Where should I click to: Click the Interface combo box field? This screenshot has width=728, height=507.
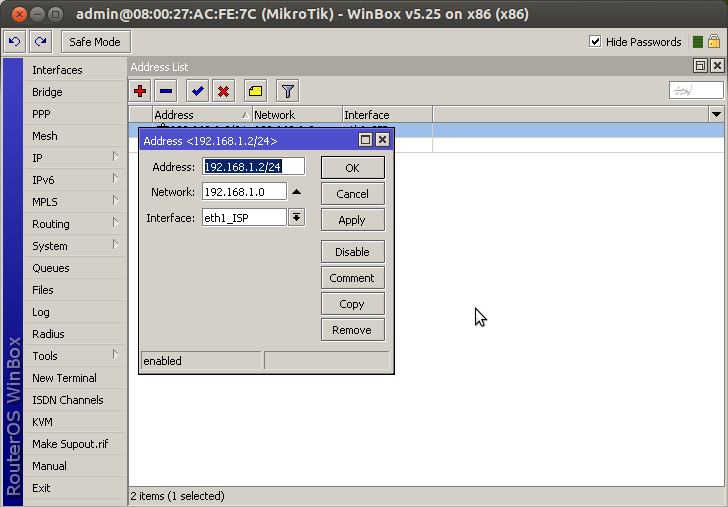tap(244, 217)
